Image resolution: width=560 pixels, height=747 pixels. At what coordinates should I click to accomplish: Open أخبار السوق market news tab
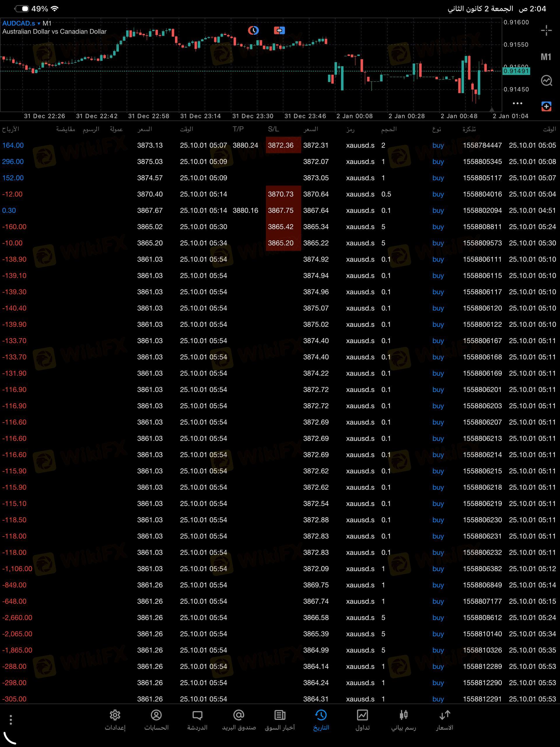click(x=279, y=720)
